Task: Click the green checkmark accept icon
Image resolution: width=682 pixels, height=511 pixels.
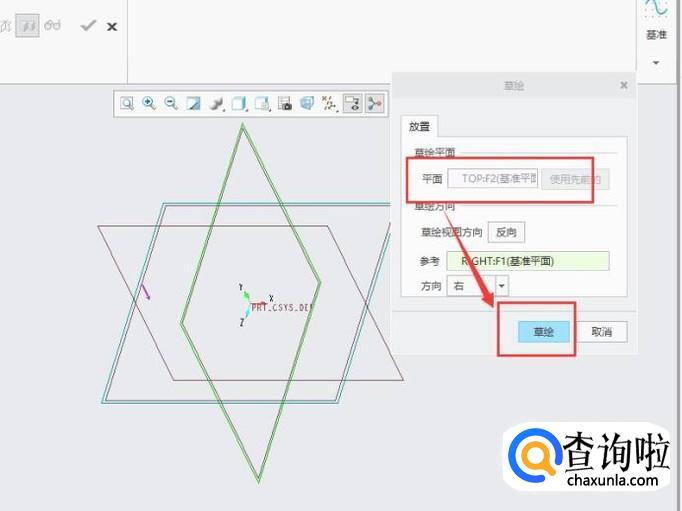Action: click(88, 26)
